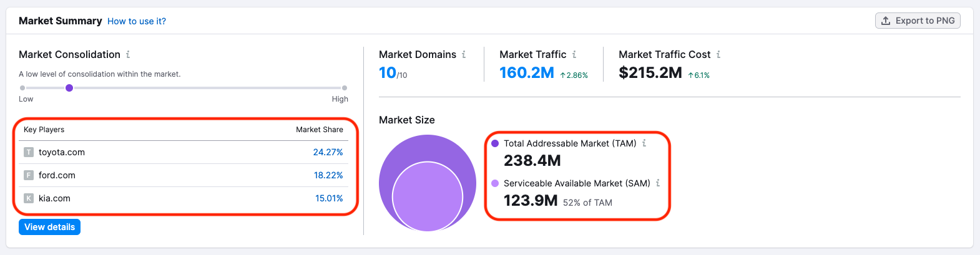980x255 pixels.
Task: Click the Market Domains info icon
Action: 464,54
